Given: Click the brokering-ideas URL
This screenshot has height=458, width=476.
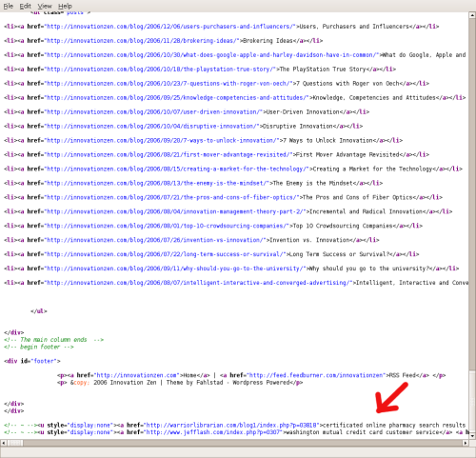Looking at the screenshot, I should [x=143, y=41].
